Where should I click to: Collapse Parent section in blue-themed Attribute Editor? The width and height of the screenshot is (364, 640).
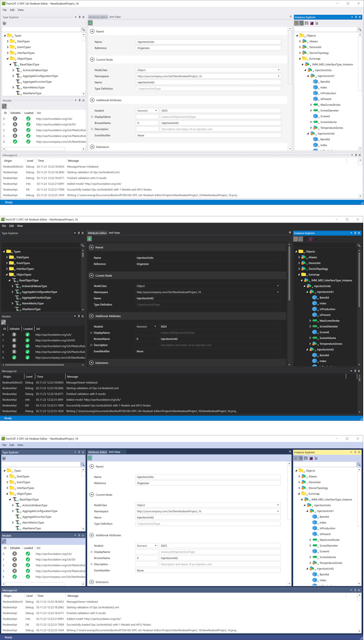(x=92, y=467)
